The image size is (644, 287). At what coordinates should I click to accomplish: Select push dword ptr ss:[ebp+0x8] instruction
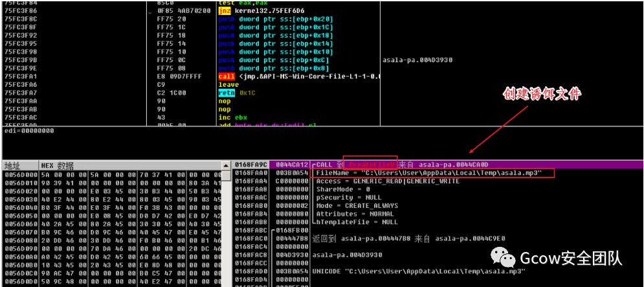click(x=274, y=68)
